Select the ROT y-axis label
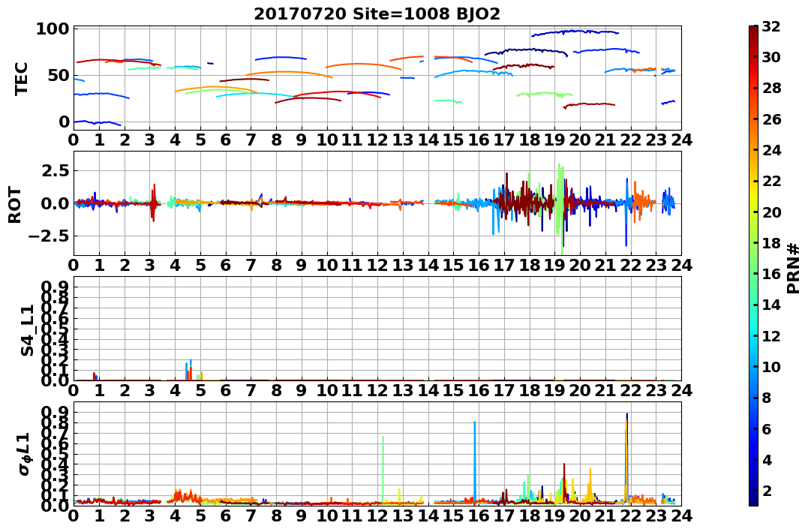The image size is (808, 532). 15,205
